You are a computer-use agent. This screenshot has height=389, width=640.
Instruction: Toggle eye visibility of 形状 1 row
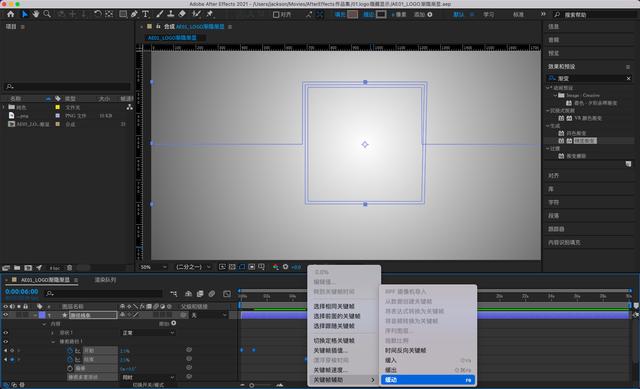6,333
